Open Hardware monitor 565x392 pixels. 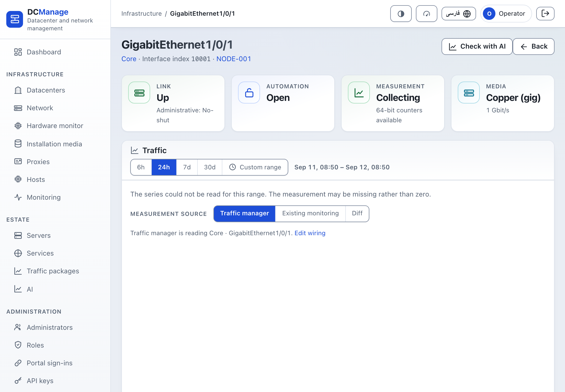click(x=55, y=126)
